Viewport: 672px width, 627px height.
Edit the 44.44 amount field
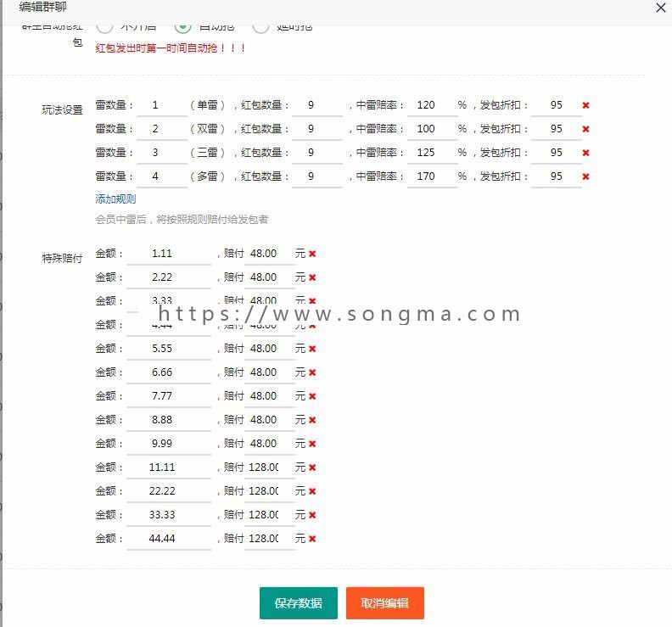tap(170, 539)
